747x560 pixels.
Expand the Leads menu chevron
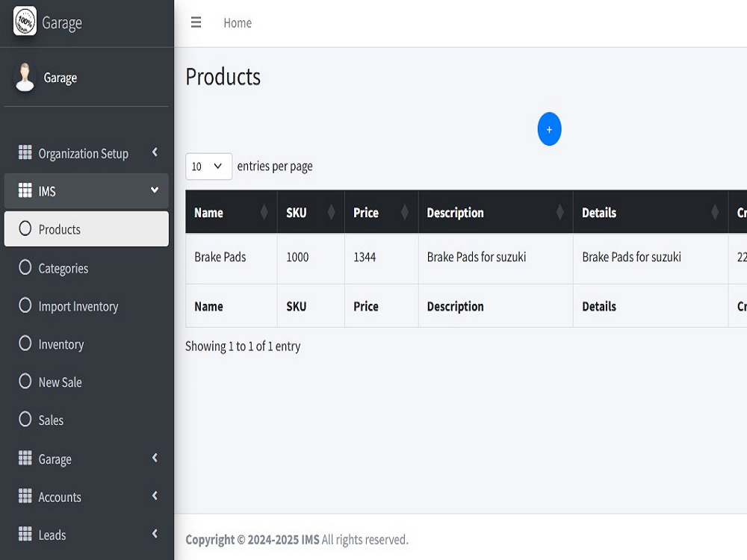pos(155,534)
